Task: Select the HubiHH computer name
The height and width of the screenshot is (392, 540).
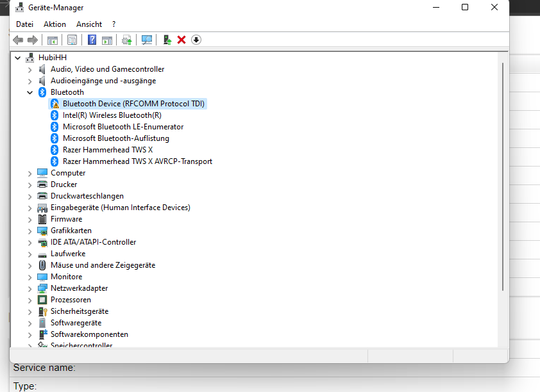Action: [x=53, y=58]
